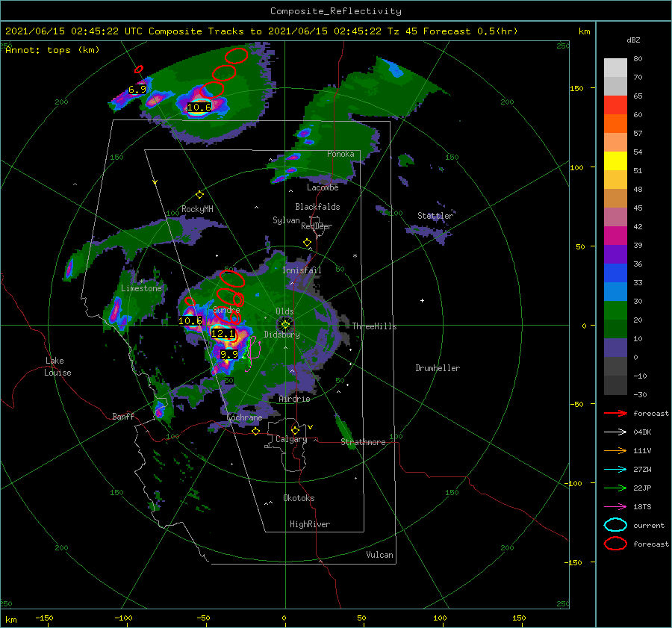672x628 pixels.
Task: Select the 80 dBZ light gray swatch
Action: [x=615, y=67]
